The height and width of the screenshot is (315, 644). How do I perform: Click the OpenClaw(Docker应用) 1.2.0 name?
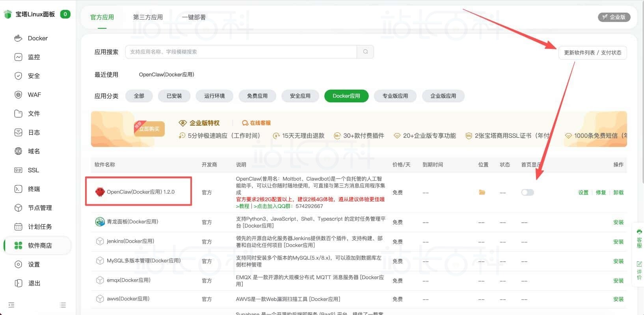(141, 192)
